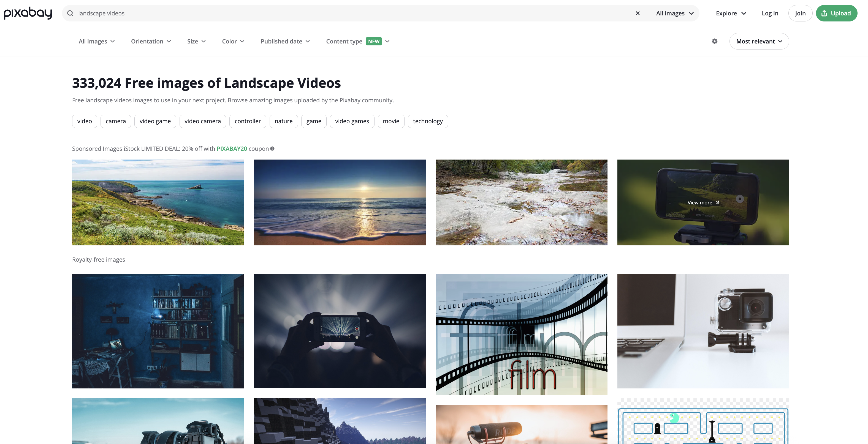This screenshot has height=444, width=868.
Task: Open the Orientation filter dropdown
Action: [151, 41]
